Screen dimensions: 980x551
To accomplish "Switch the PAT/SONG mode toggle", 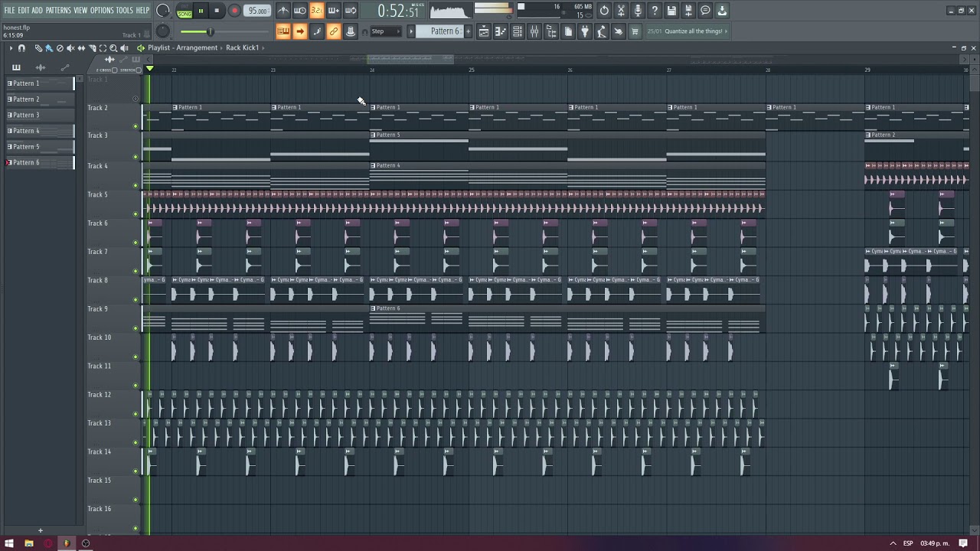I will tap(185, 11).
